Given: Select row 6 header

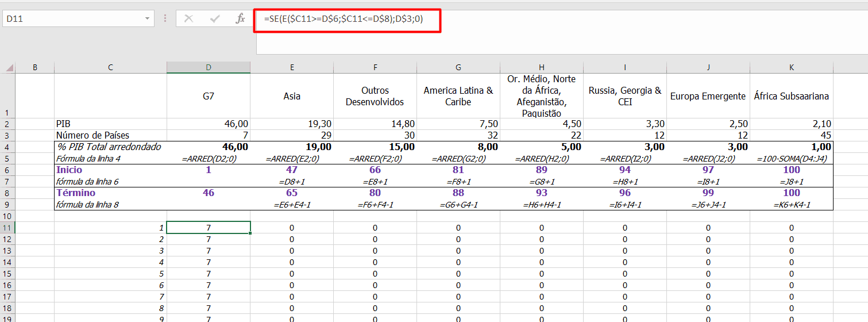Looking at the screenshot, I should (x=7, y=170).
